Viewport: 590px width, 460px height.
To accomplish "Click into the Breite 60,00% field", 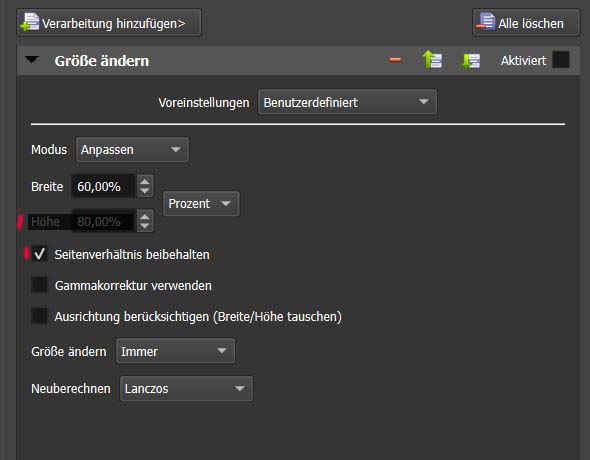I will [103, 186].
